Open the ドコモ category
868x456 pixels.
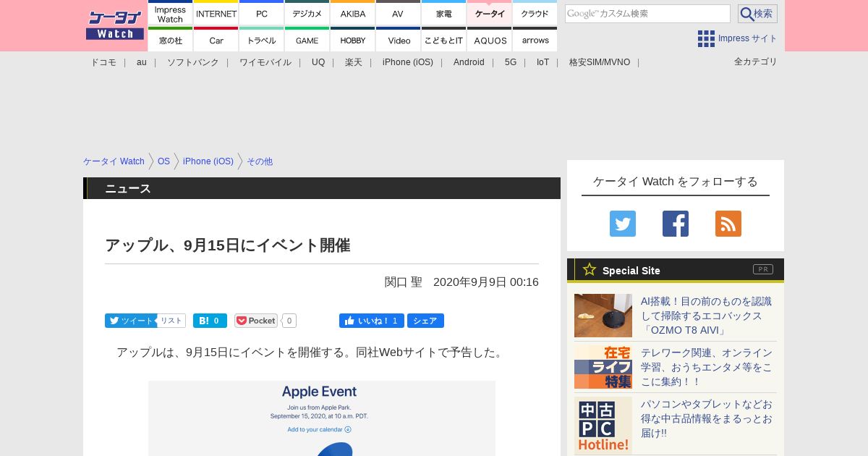103,62
